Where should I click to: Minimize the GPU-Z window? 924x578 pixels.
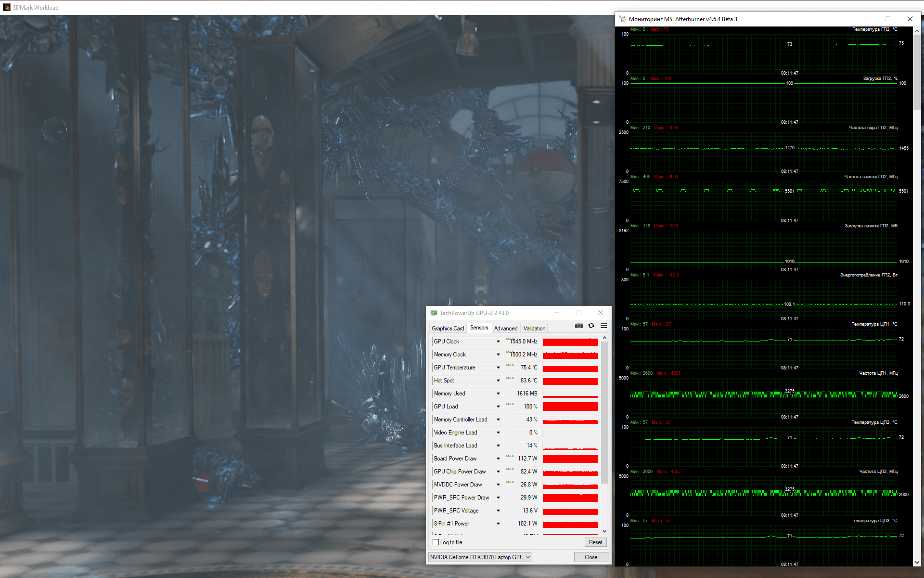tap(557, 313)
